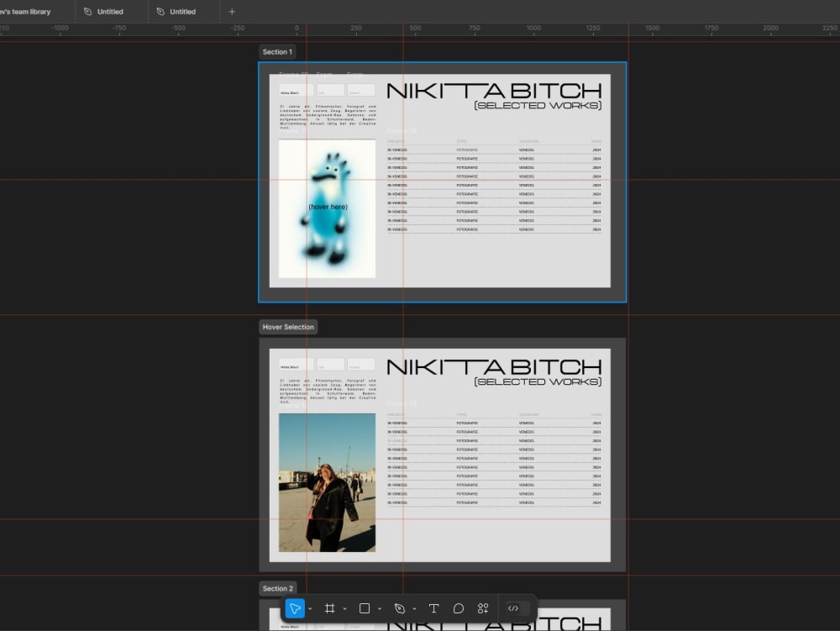The image size is (840, 631).
Task: Select the Hover Selection section label
Action: coord(288,327)
